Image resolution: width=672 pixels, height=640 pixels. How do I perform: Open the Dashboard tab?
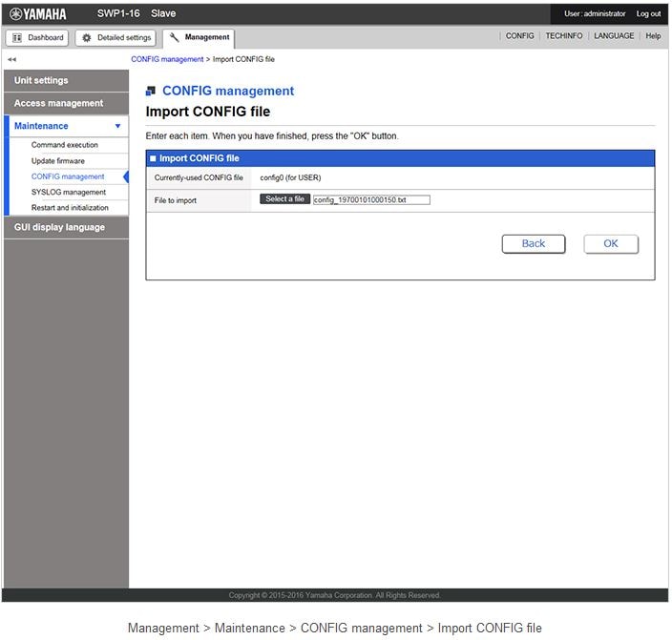(38, 37)
